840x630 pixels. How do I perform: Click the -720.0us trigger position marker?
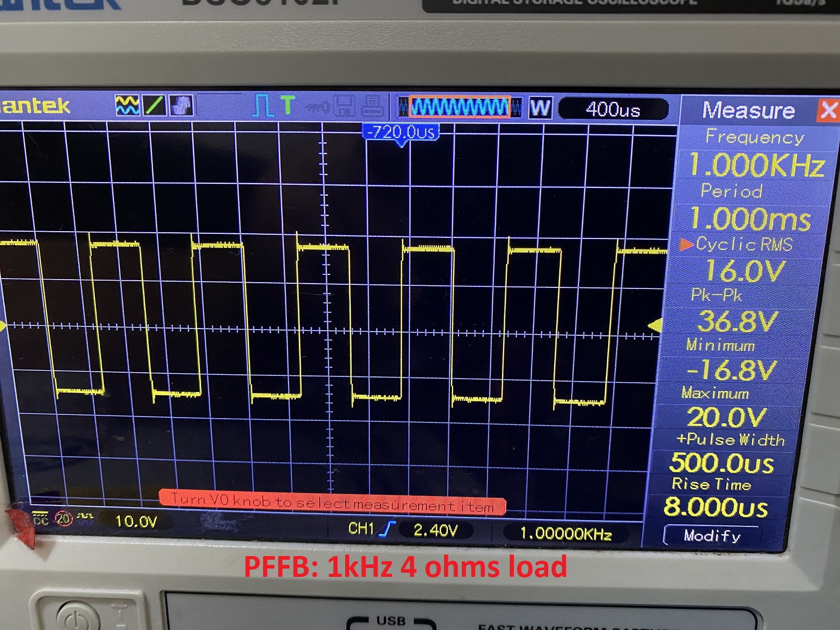400,133
